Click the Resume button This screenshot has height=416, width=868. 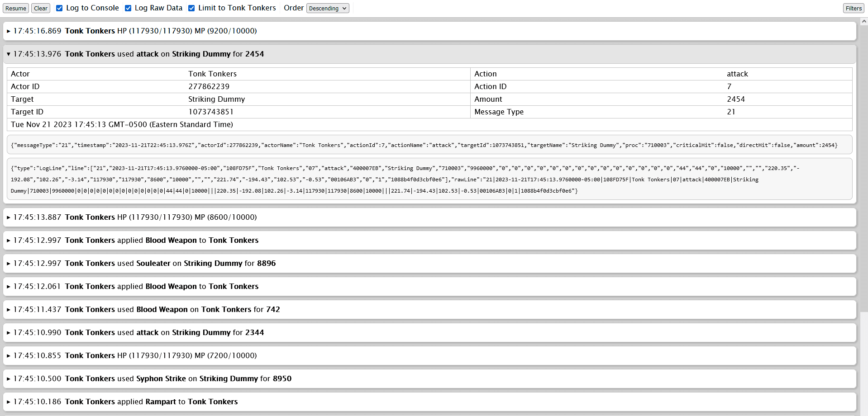[16, 8]
